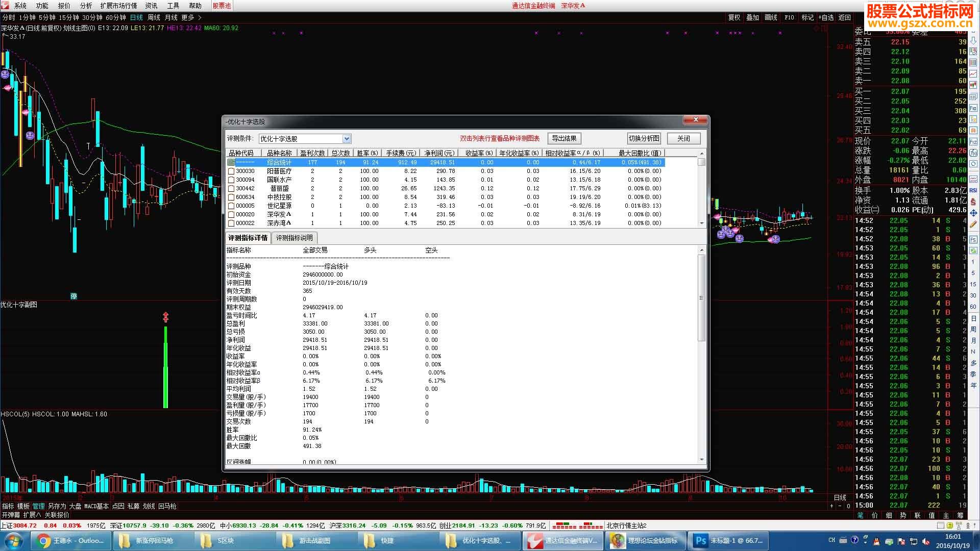Open the Windows Start menu
This screenshot has width=980, height=551.
click(14, 540)
